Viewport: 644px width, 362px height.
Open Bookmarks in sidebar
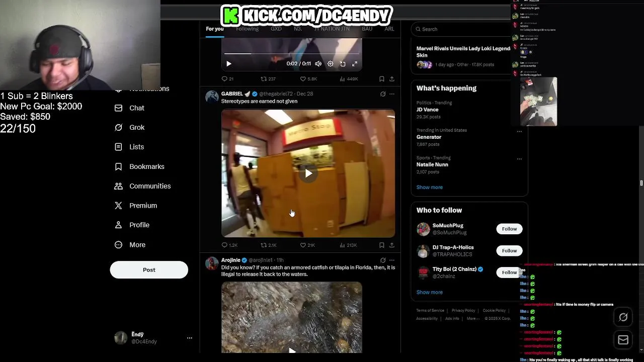[139, 166]
